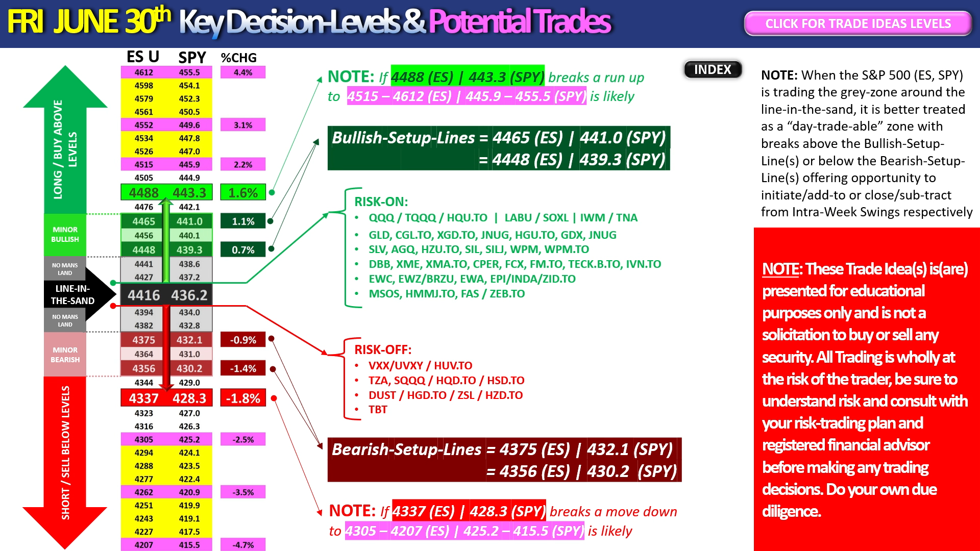
Task: Select the 4416 line-in-the-sand value
Action: (144, 295)
